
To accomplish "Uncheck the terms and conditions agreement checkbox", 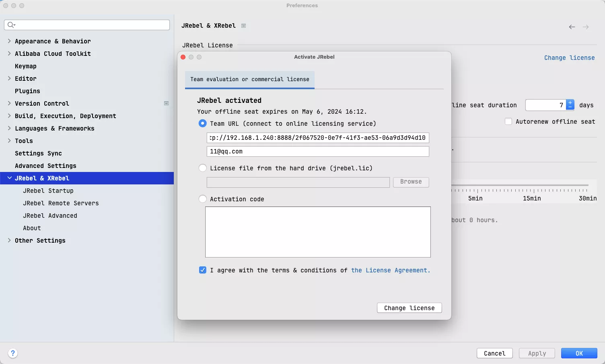I will click(203, 270).
